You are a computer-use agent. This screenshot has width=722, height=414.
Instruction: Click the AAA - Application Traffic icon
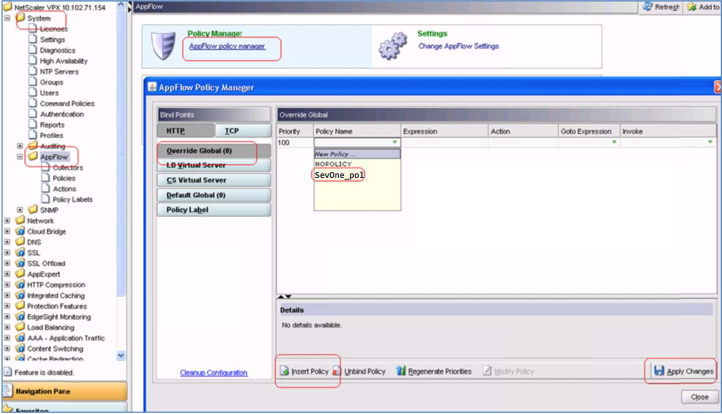pos(20,338)
